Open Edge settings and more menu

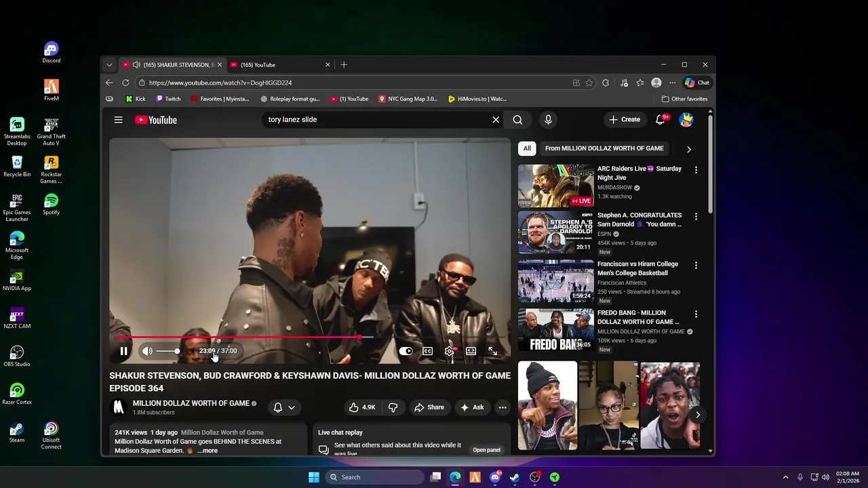pyautogui.click(x=673, y=83)
